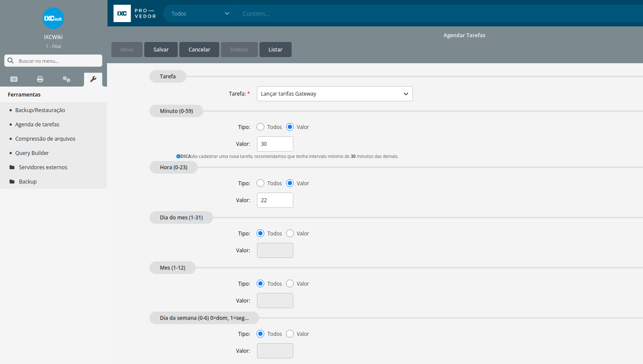Click the Minuto (0-59) section header
This screenshot has height=364, width=643.
click(x=176, y=111)
